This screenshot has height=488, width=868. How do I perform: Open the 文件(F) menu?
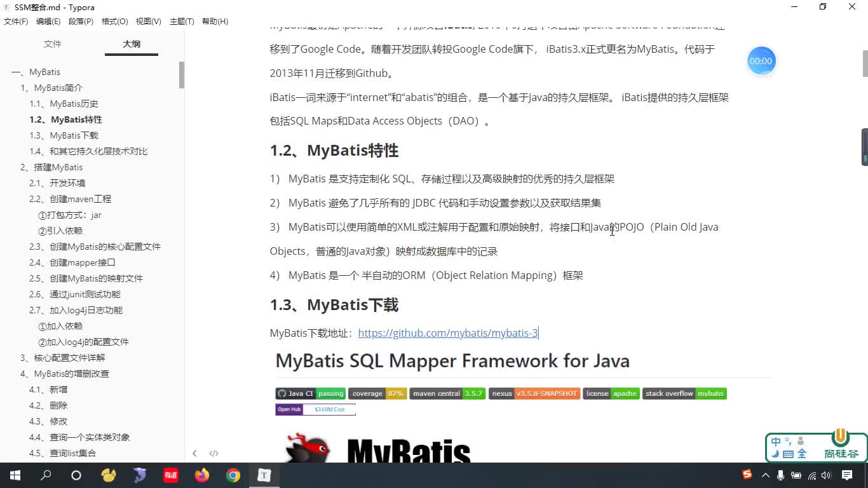click(16, 21)
